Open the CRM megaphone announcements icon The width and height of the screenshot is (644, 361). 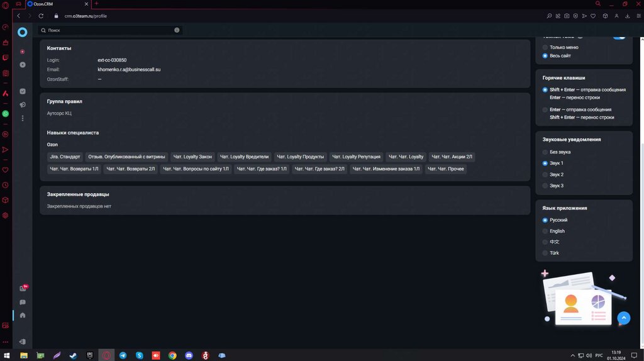tap(23, 105)
